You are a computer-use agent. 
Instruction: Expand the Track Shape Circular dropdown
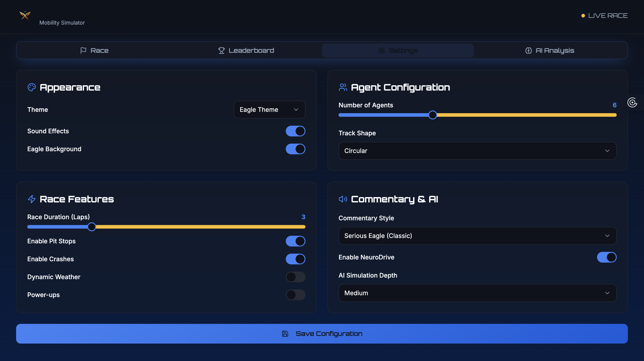pyautogui.click(x=477, y=151)
